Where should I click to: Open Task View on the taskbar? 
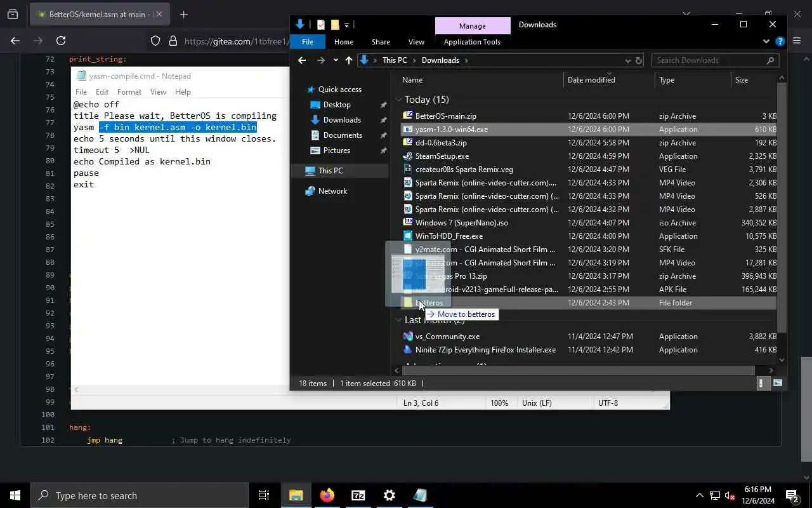tap(264, 495)
